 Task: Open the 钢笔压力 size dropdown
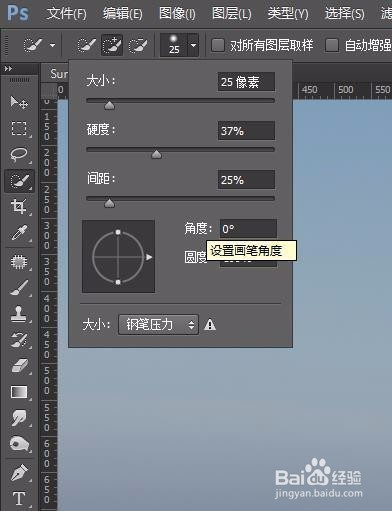158,324
